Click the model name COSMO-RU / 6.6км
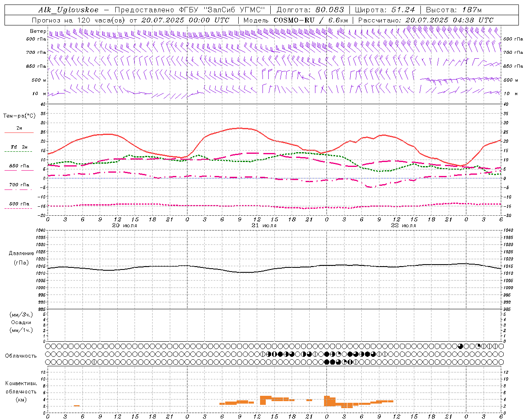Image resolution: width=525 pixels, height=420 pixels. pyautogui.click(x=311, y=20)
